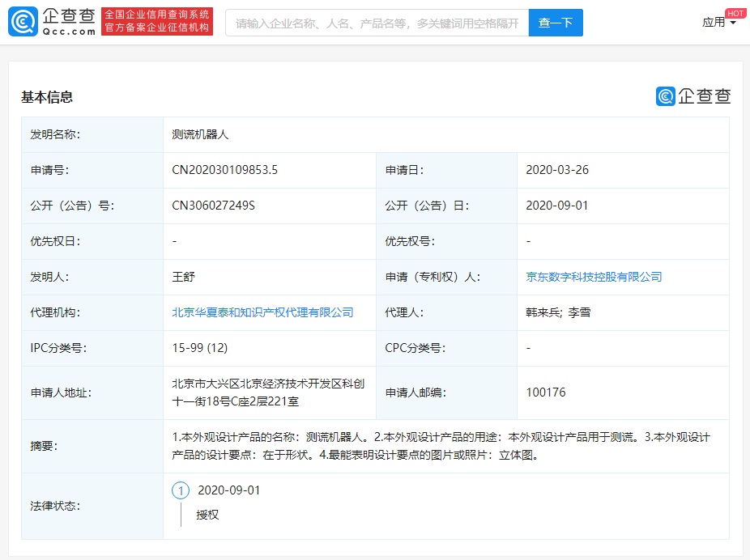Click the 基本信息 section heading
This screenshot has width=750, height=560.
(47, 97)
